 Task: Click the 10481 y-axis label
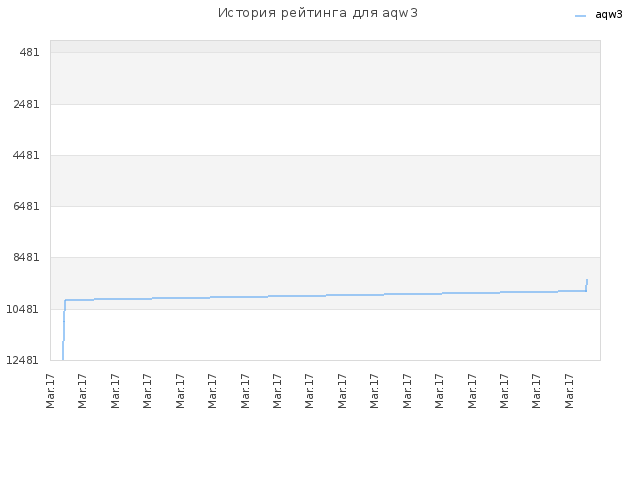click(23, 309)
